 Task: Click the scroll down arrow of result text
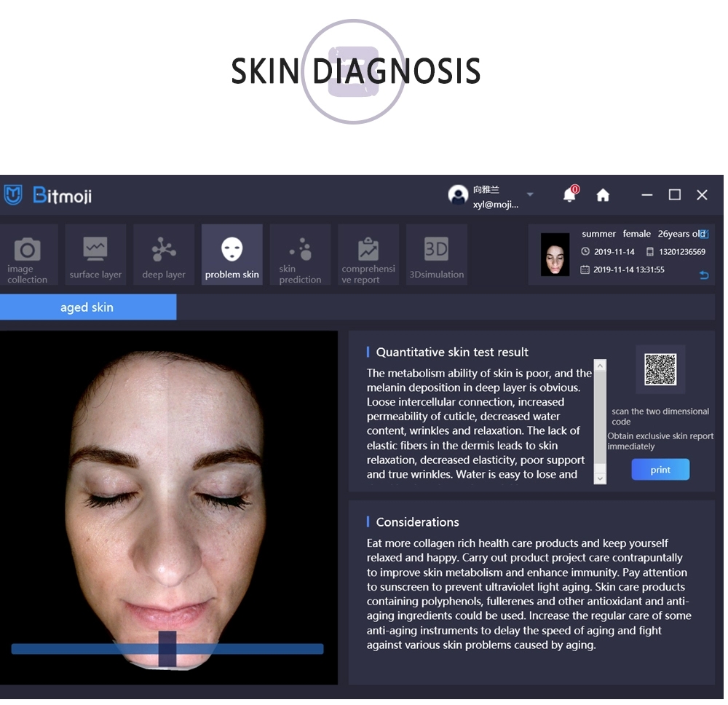pos(600,478)
